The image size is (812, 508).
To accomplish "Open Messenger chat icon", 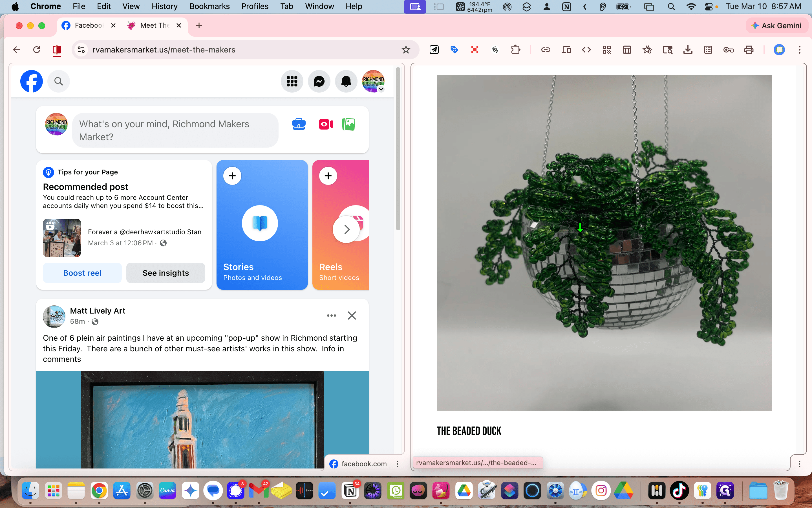I will click(x=319, y=81).
